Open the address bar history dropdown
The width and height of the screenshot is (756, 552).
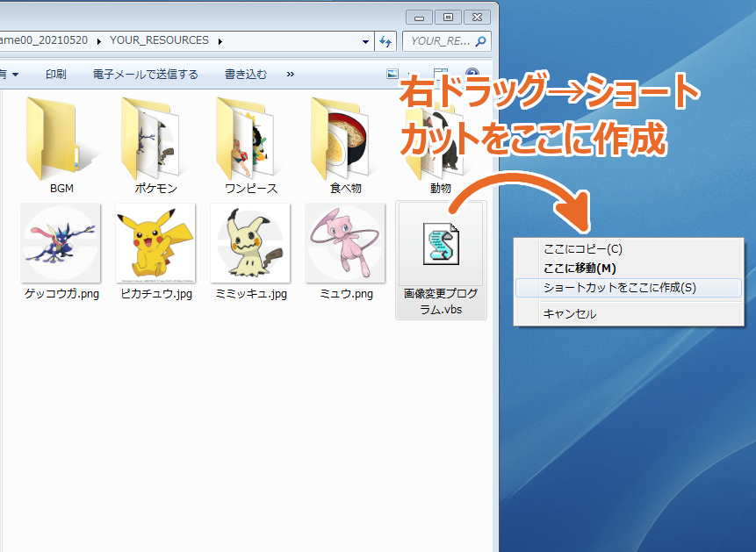tap(365, 41)
